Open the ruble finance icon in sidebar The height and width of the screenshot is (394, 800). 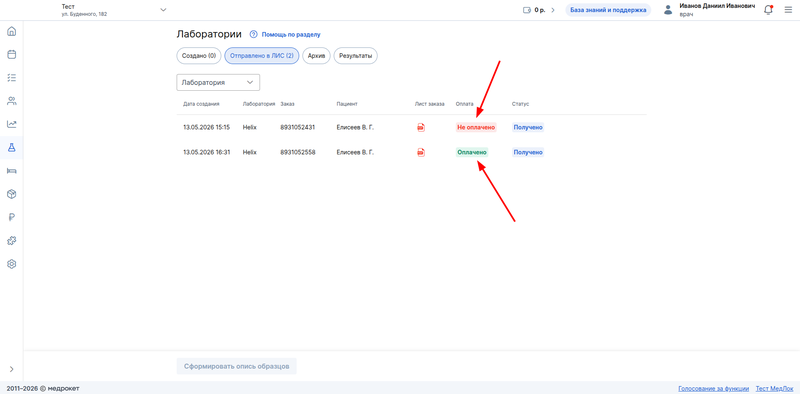point(11,217)
